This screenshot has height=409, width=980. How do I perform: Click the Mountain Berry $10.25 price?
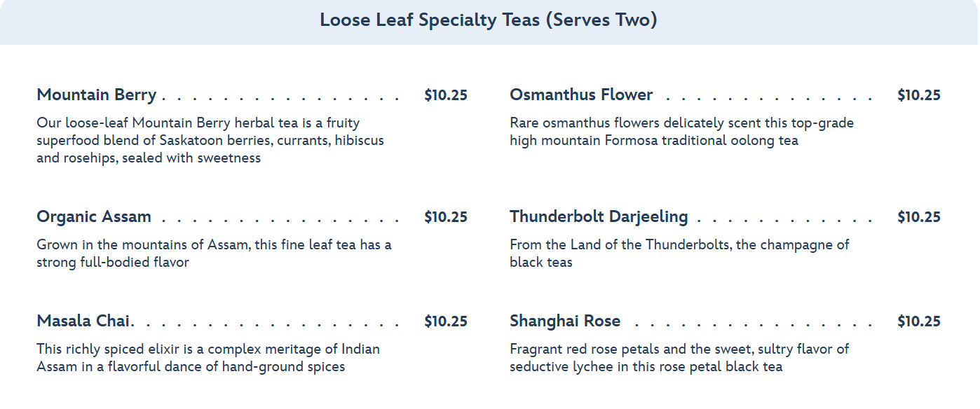coord(446,95)
